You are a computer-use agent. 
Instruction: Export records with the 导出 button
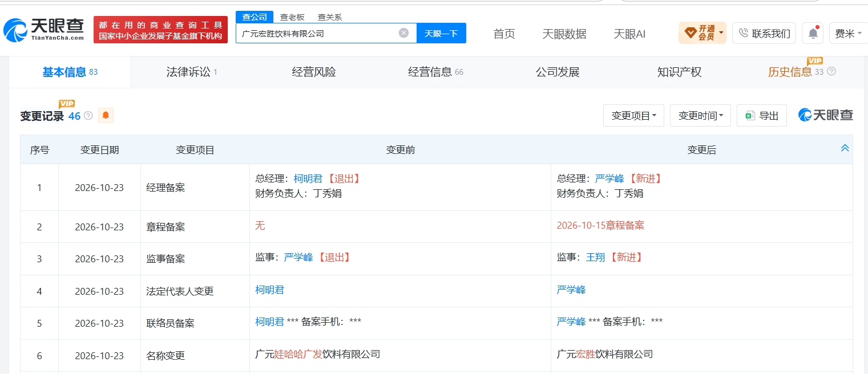[762, 116]
